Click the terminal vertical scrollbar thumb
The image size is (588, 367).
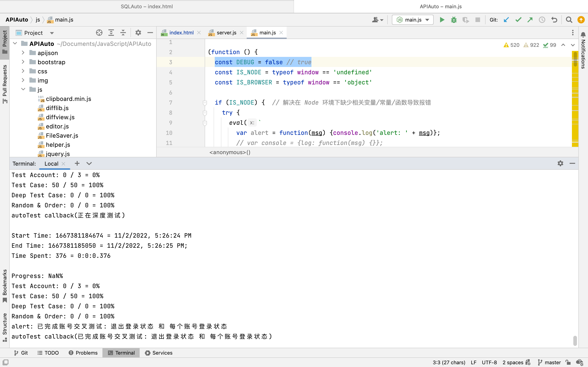pos(575,341)
